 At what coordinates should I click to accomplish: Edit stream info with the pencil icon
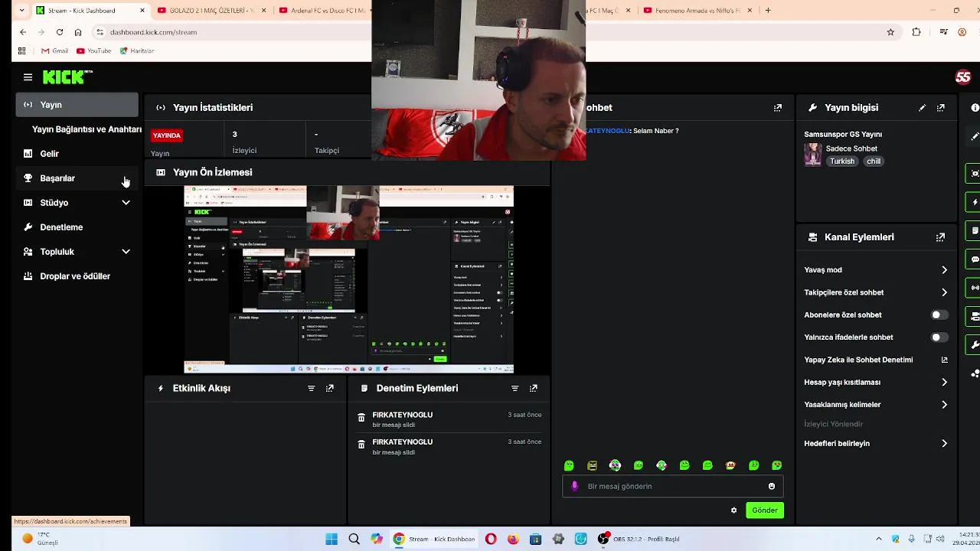tap(922, 108)
